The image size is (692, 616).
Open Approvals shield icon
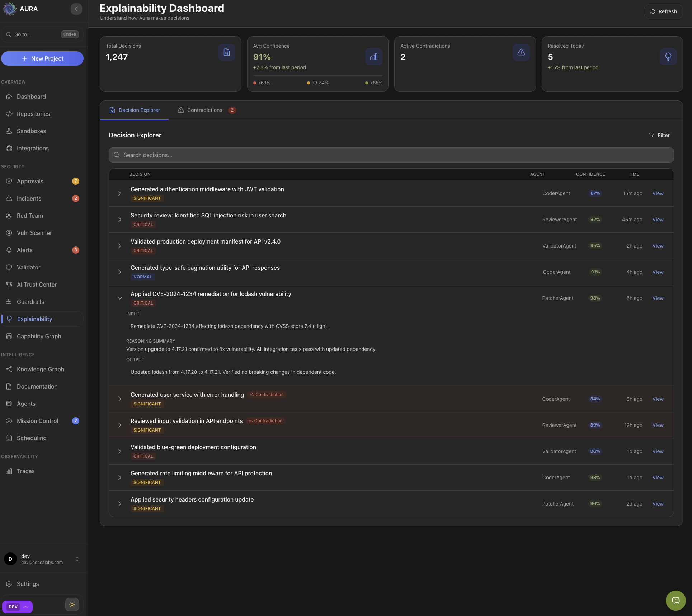(x=9, y=181)
